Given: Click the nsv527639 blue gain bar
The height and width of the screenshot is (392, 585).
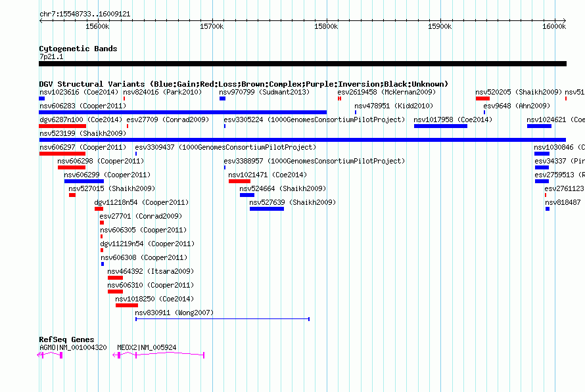Looking at the screenshot, I should tap(267, 209).
